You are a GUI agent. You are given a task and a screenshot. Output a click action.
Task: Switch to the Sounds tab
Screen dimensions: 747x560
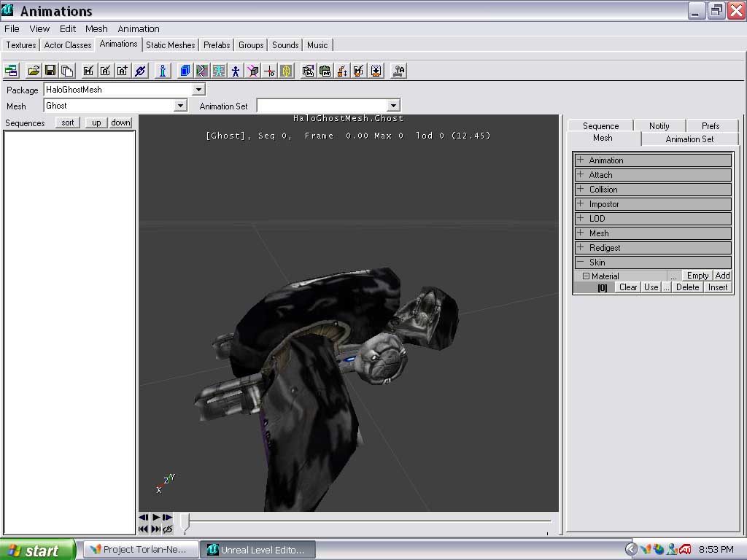(285, 45)
